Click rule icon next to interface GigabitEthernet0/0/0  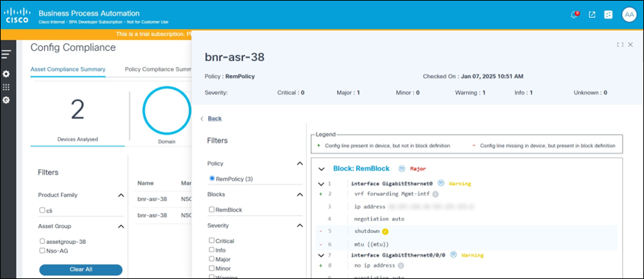coord(453,255)
